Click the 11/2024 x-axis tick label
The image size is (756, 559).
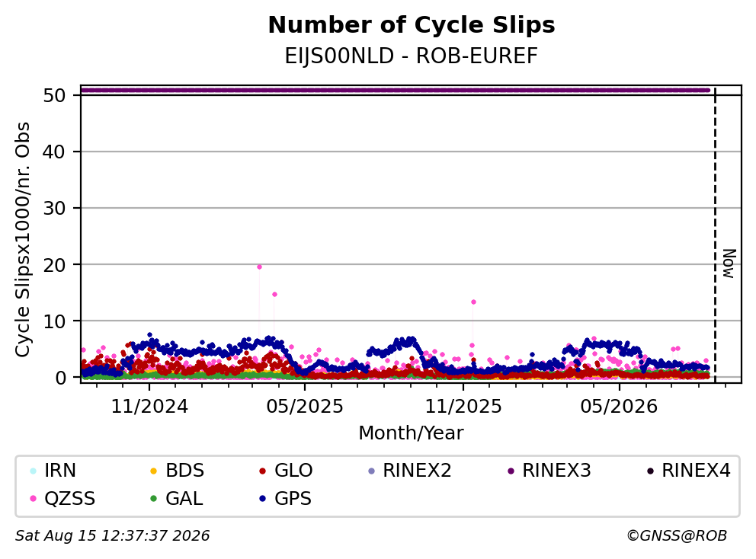pyautogui.click(x=149, y=407)
